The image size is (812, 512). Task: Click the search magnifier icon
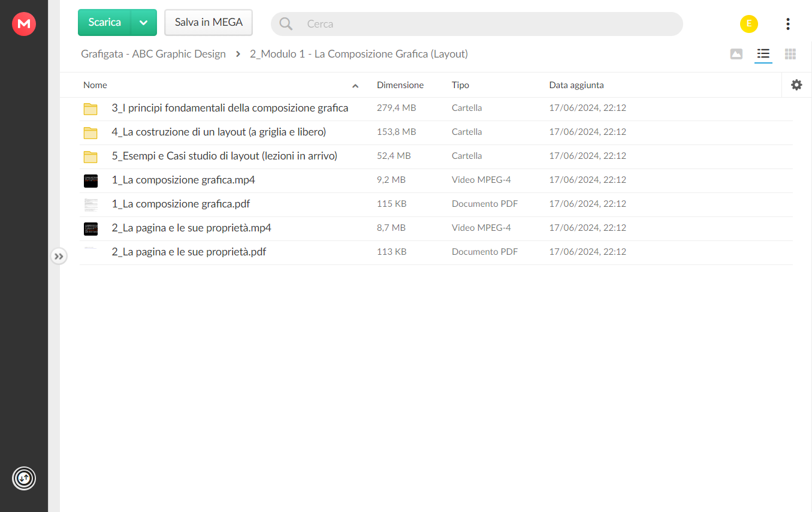click(286, 24)
